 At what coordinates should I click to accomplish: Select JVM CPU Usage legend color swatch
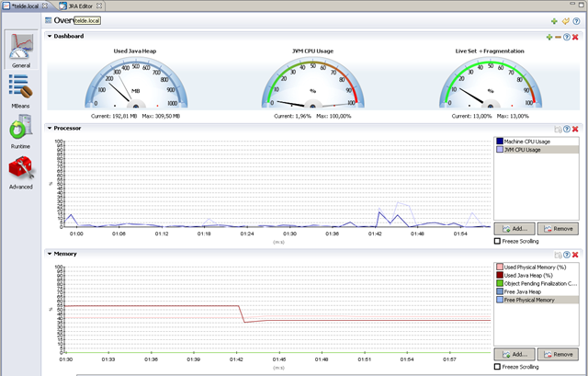pyautogui.click(x=499, y=149)
